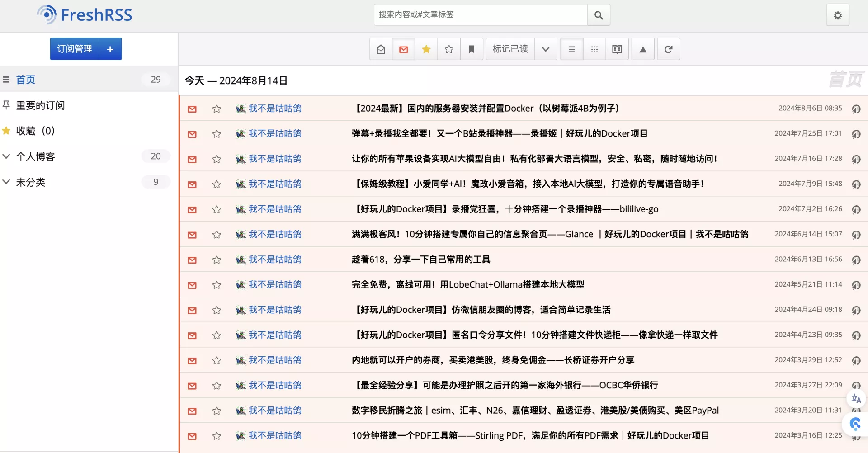Toggle read state of 小爱同学+AI article

click(192, 184)
